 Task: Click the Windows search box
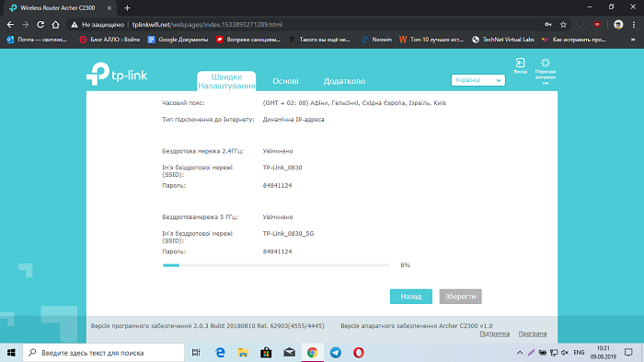[103, 353]
